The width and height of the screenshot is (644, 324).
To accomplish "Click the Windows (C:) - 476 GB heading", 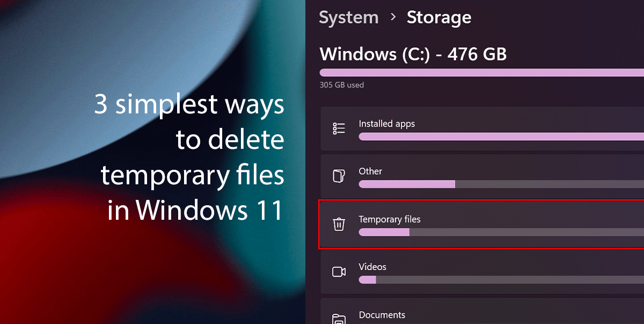I will pos(412,54).
